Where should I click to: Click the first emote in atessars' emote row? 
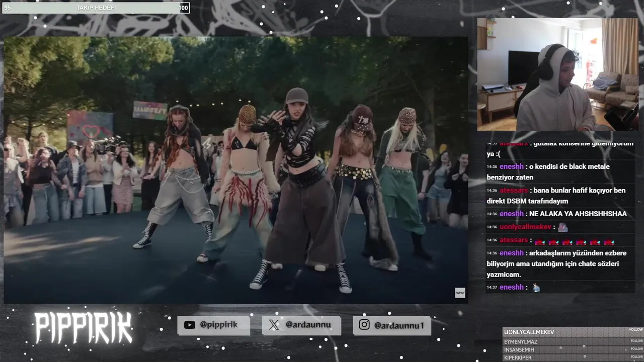coord(540,242)
